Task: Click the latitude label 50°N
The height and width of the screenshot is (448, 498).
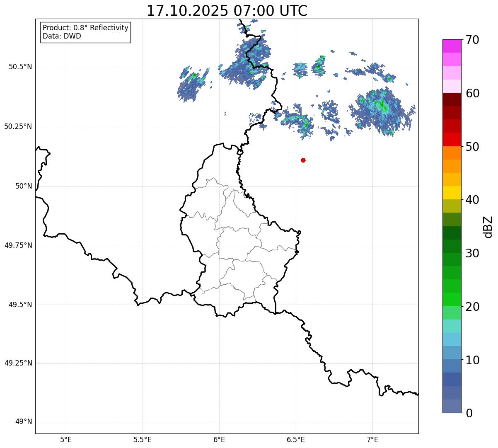Action: (x=24, y=186)
